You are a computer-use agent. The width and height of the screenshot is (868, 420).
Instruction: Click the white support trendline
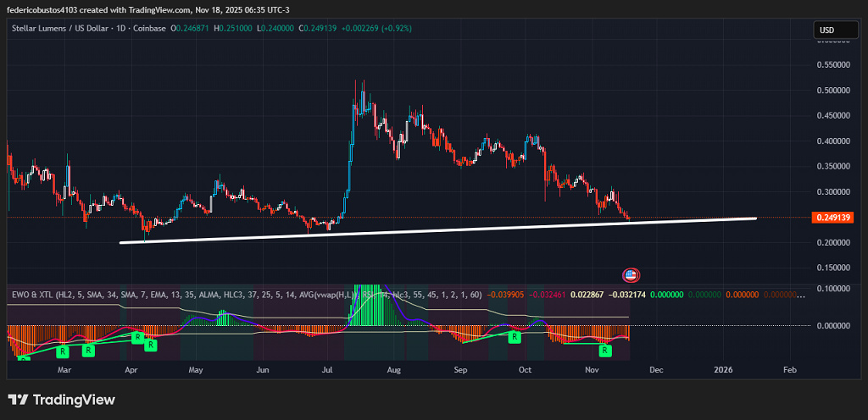(x=438, y=229)
